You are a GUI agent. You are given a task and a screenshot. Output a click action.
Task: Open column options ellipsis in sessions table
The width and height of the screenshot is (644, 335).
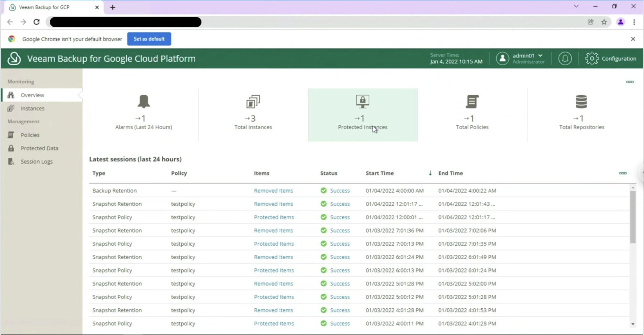point(623,173)
